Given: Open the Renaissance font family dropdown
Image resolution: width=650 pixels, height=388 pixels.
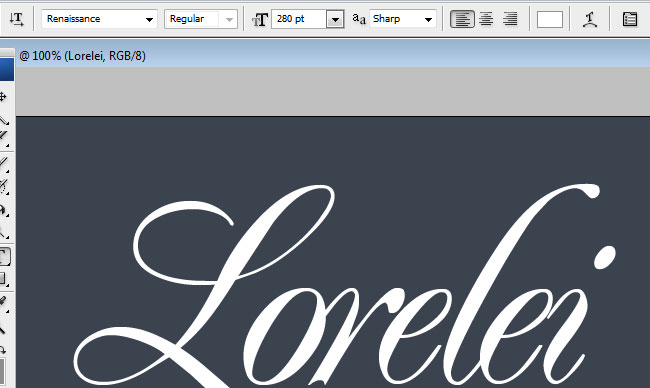Looking at the screenshot, I should click(99, 19).
